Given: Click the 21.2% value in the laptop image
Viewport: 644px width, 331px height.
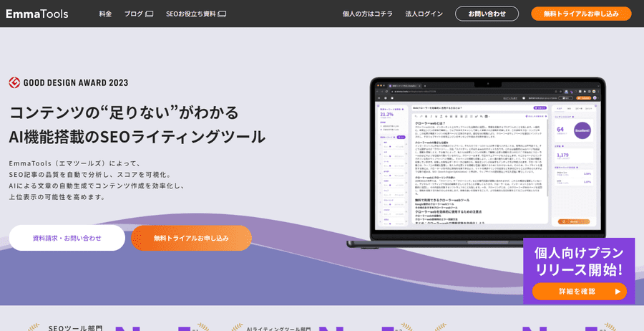Looking at the screenshot, I should click(x=386, y=115).
